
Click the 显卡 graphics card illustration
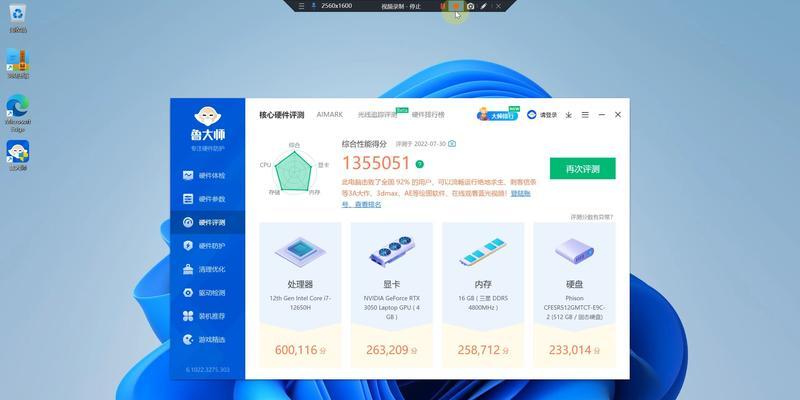(x=391, y=251)
